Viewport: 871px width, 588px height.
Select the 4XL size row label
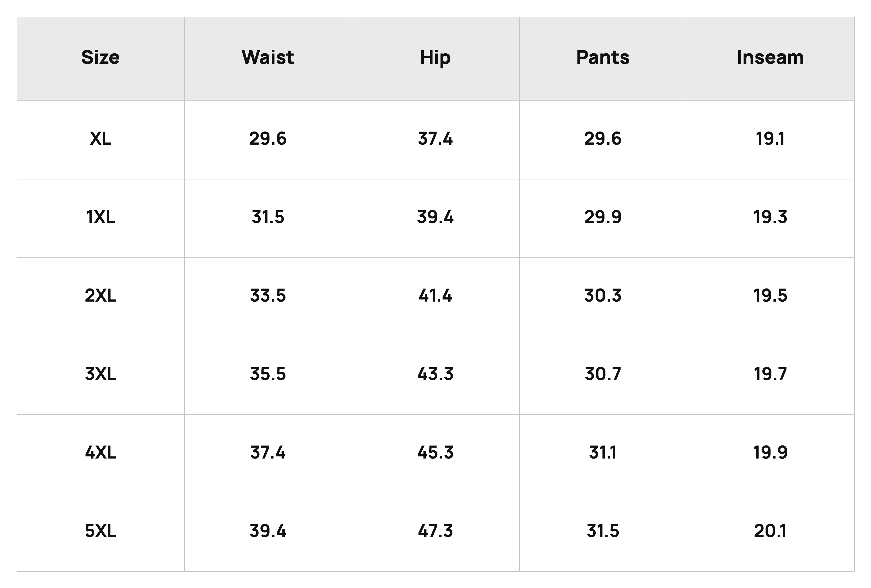(x=100, y=453)
